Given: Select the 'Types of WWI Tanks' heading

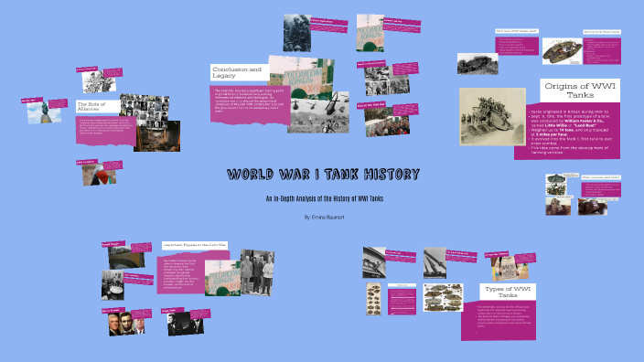Looking at the screenshot, I should (507, 292).
